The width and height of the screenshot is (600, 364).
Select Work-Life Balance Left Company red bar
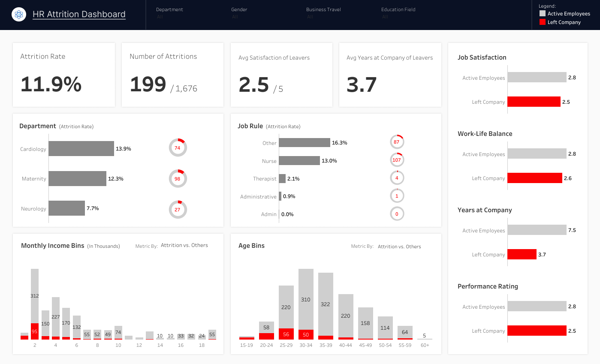535,178
